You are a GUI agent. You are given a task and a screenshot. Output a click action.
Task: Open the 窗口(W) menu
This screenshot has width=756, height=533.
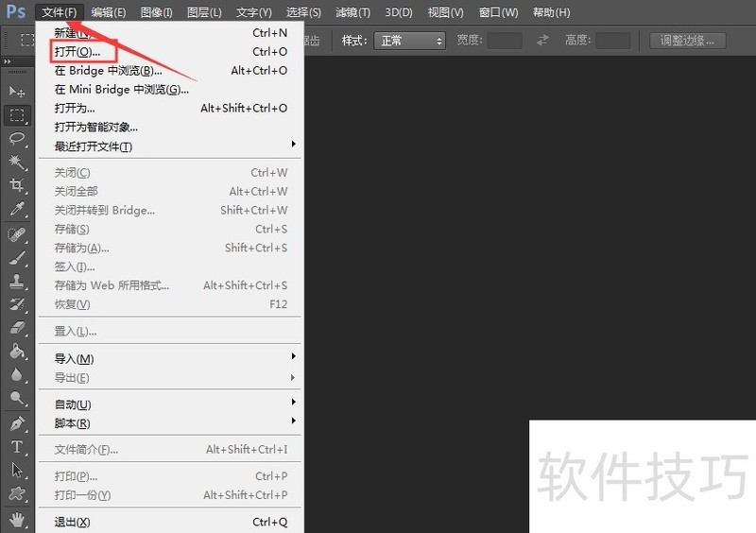(x=499, y=12)
